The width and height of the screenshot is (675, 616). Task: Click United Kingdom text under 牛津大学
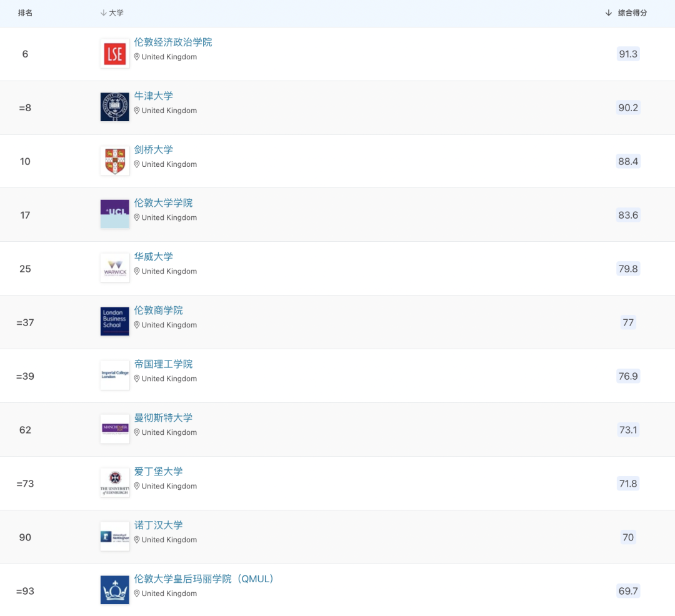tap(169, 111)
